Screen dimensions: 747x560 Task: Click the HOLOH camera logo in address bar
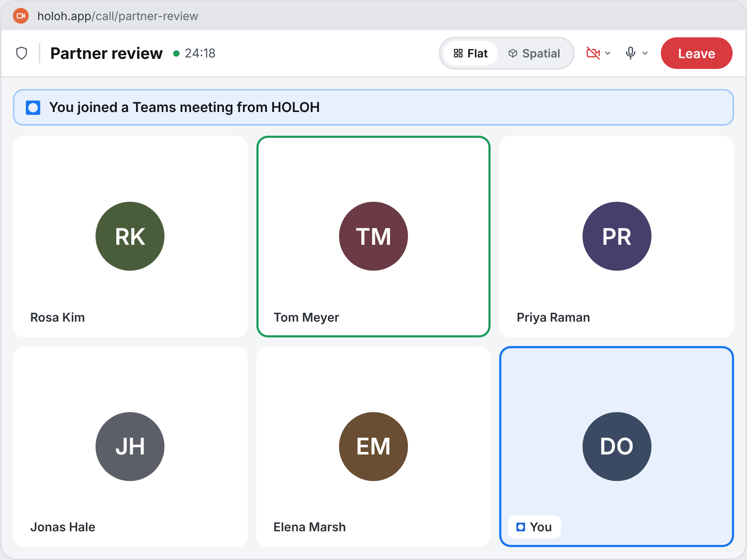21,16
